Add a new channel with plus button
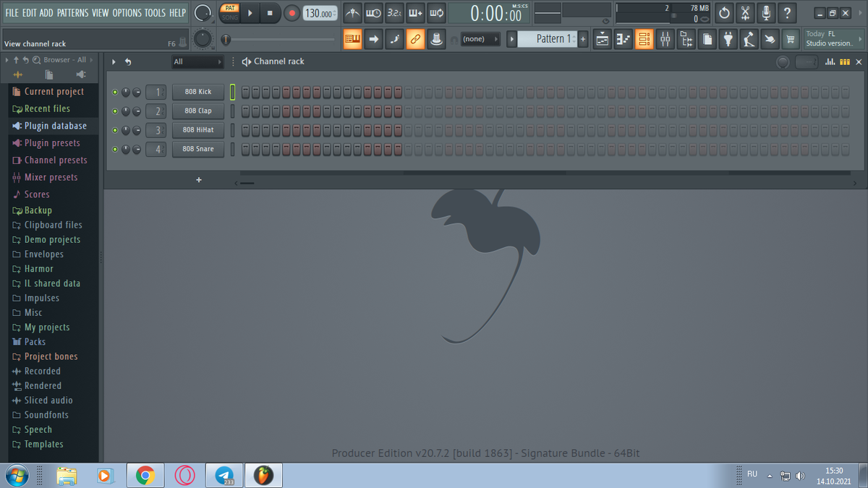Viewport: 868px width, 488px height. pos(199,180)
